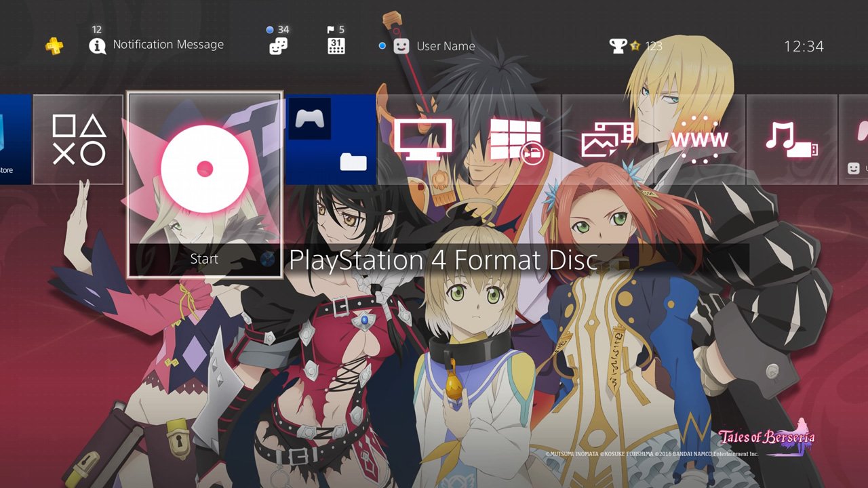This screenshot has width=868, height=488.
Task: Open the TV & Video monitor icon
Action: coord(423,140)
